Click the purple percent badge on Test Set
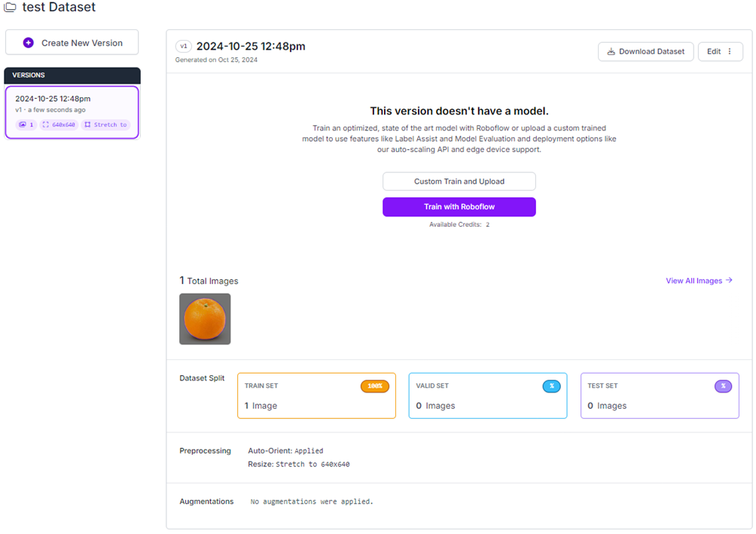Viewport: 756px width, 534px height. tap(723, 386)
